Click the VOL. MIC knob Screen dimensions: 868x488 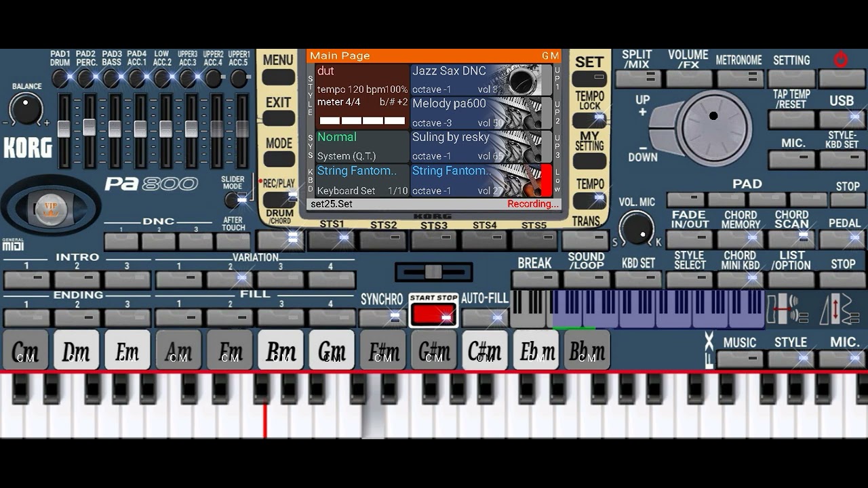coord(637,228)
